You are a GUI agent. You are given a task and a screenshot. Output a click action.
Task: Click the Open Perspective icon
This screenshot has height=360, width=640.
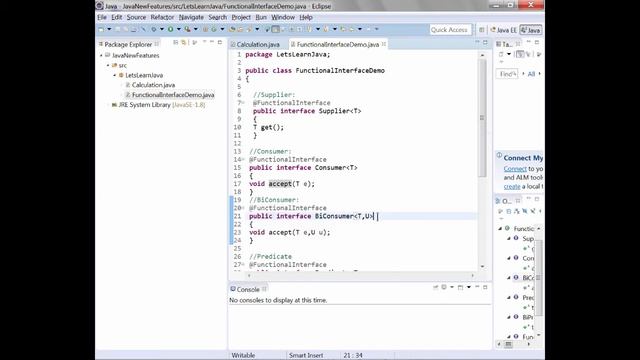pyautogui.click(x=482, y=30)
